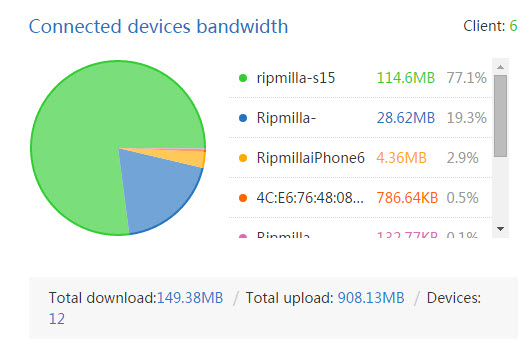The height and width of the screenshot is (361, 532).
Task: Click the 28.62MB usage value
Action: (x=406, y=118)
